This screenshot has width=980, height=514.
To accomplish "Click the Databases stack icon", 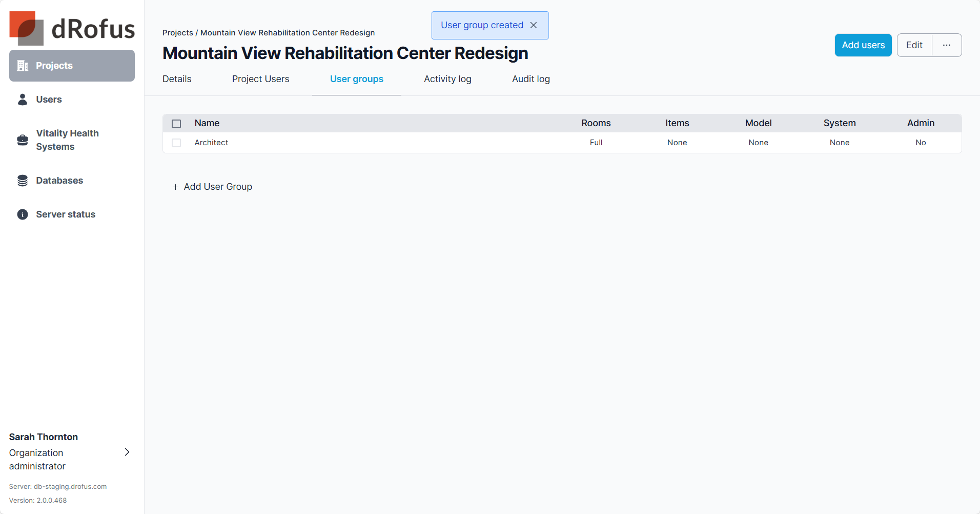I will tap(23, 181).
